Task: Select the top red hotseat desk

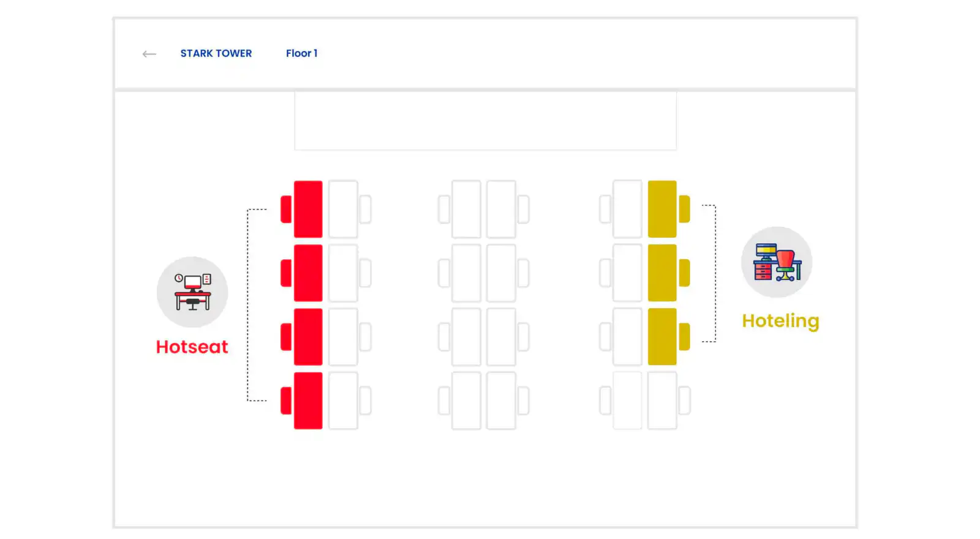Action: click(308, 209)
